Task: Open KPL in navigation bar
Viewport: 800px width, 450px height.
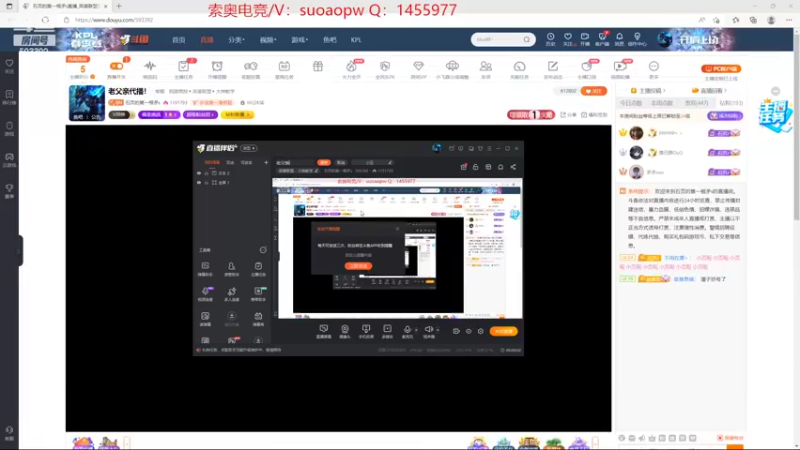Action: pyautogui.click(x=356, y=40)
